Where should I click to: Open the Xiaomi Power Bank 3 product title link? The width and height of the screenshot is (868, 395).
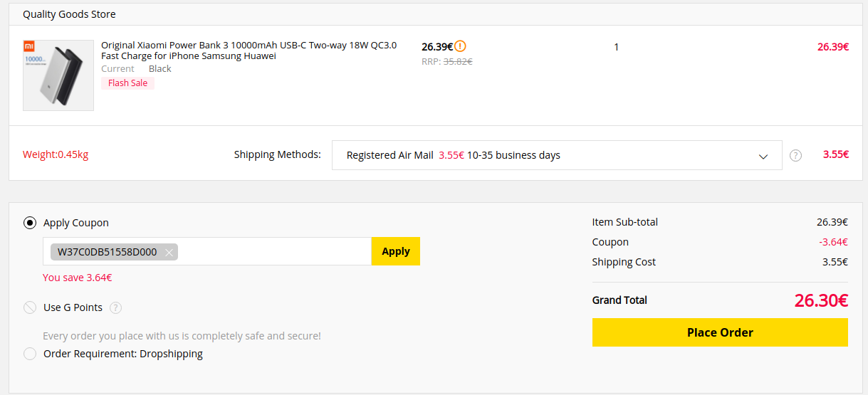point(249,51)
